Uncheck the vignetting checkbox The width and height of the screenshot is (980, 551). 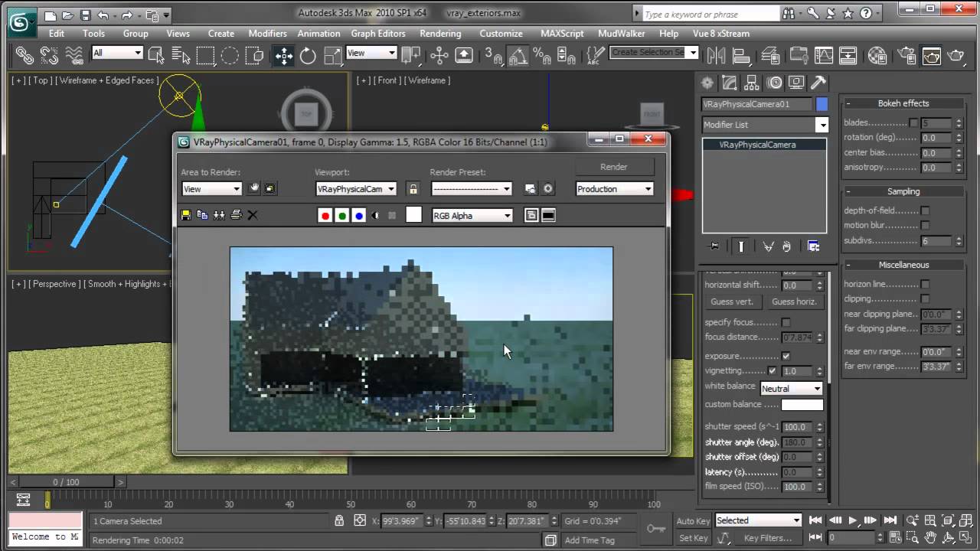[772, 370]
